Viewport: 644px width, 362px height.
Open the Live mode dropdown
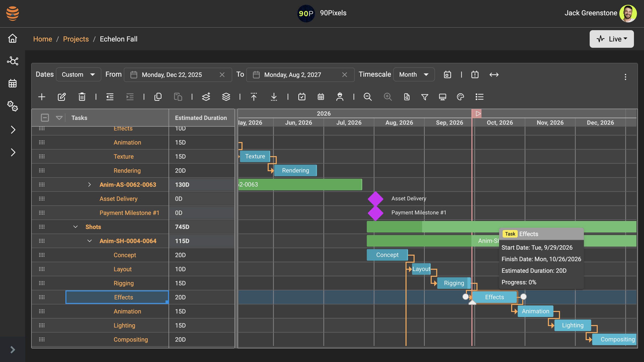612,39
